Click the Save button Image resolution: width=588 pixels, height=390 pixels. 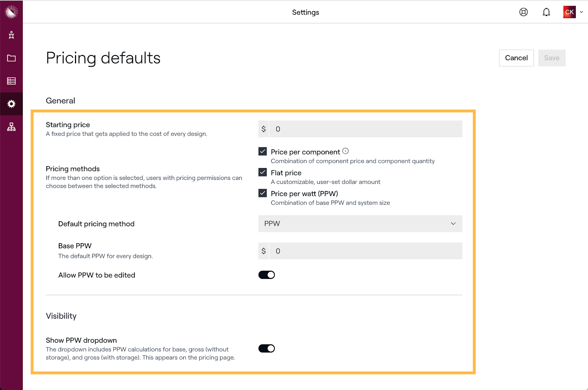click(552, 58)
